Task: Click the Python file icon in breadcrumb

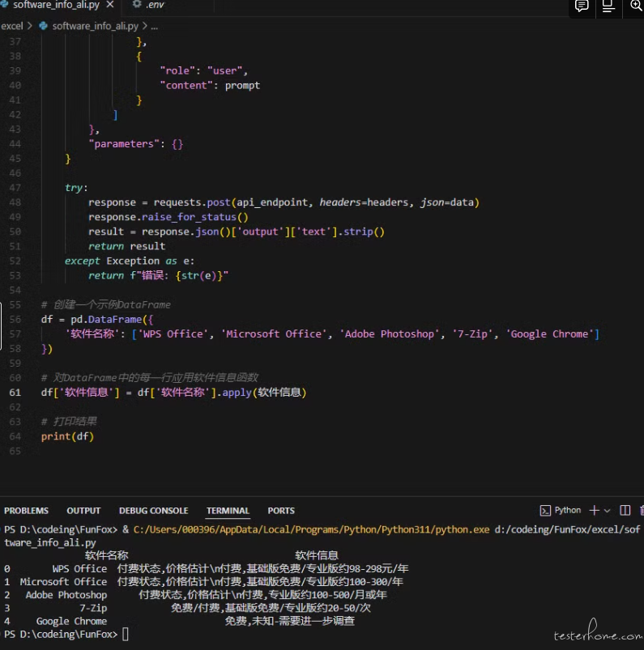Action: pos(43,26)
